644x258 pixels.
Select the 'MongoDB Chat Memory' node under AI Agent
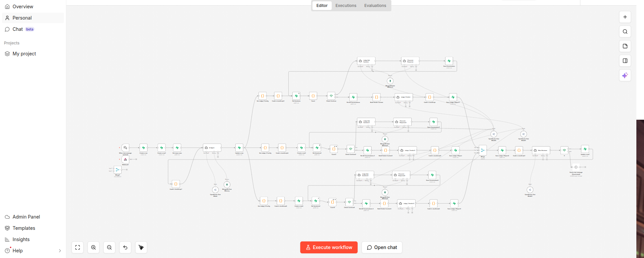pyautogui.click(x=227, y=184)
